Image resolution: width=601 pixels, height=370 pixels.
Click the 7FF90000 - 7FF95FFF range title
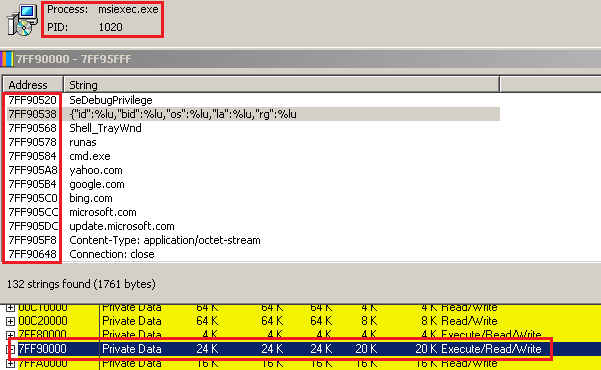(x=74, y=59)
